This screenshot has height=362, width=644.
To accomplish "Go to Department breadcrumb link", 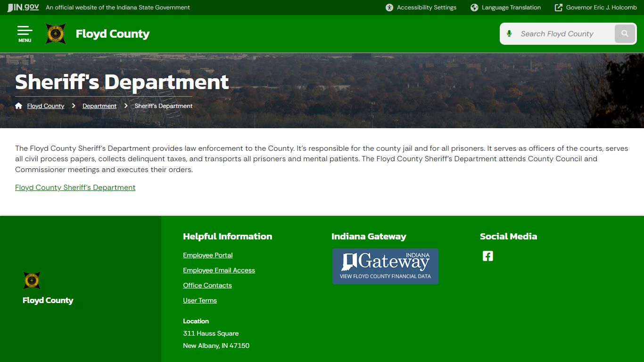I will point(99,106).
